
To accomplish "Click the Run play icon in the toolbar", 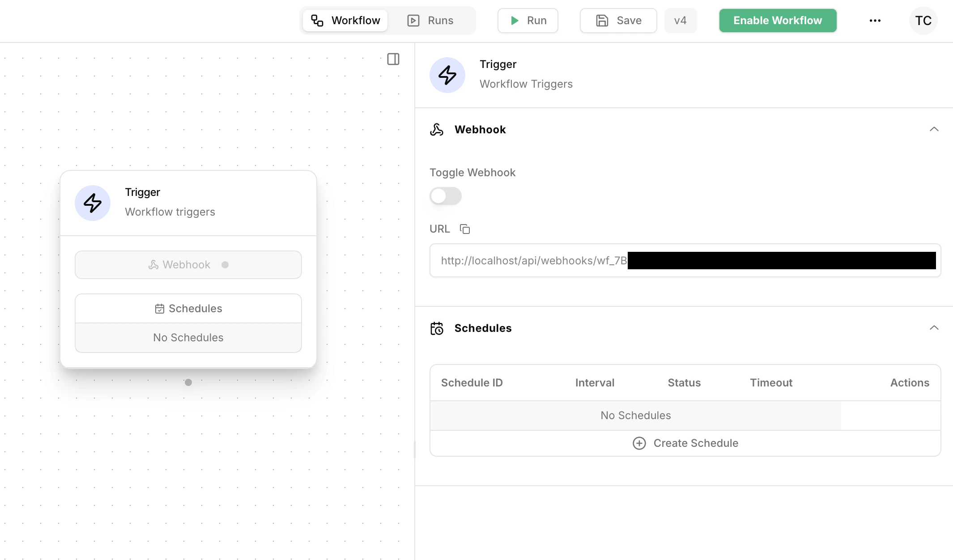I will tap(515, 20).
